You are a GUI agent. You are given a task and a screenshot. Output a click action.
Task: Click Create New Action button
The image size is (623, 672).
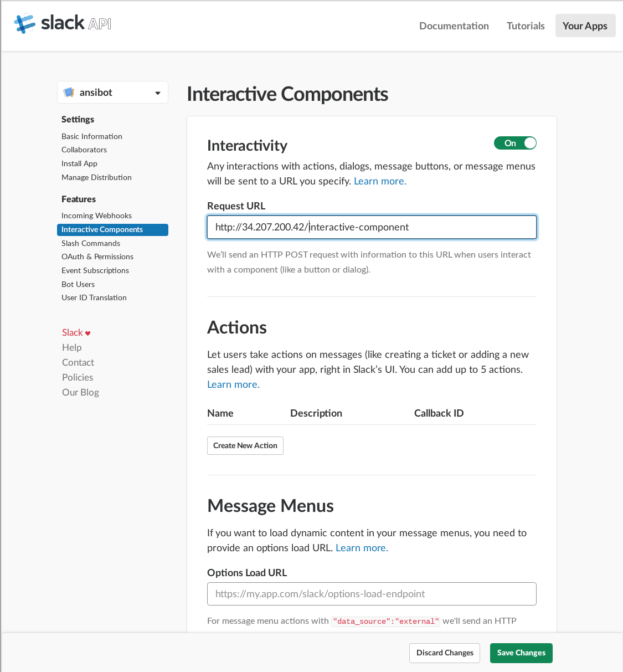tap(245, 445)
